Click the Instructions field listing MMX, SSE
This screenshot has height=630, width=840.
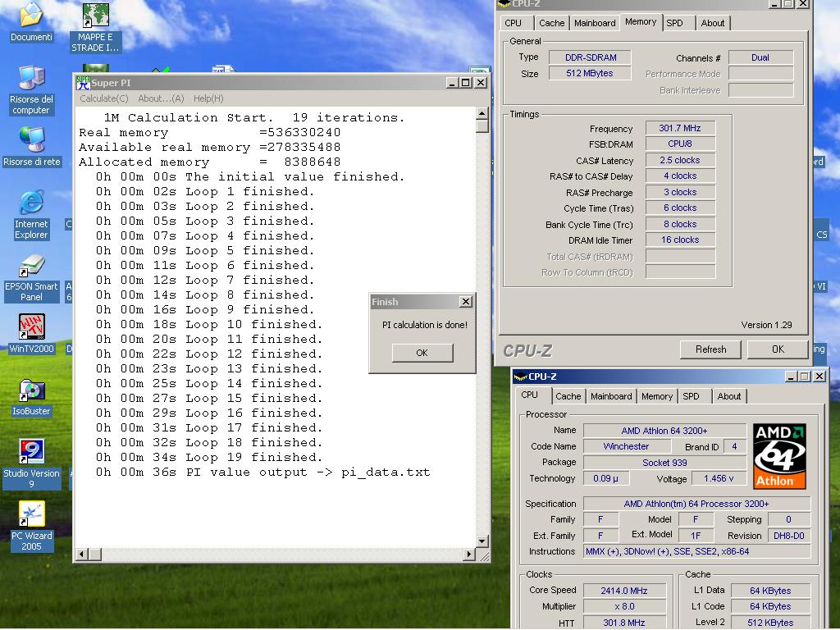click(697, 552)
